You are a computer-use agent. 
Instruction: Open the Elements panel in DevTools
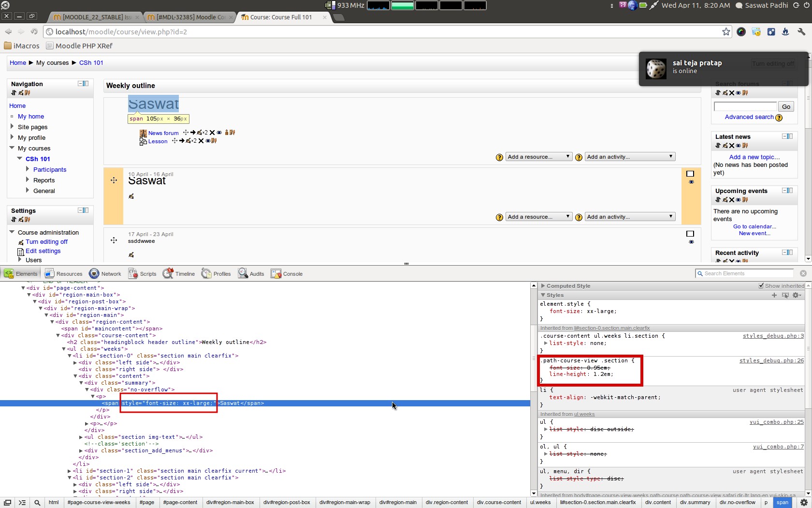[21, 274]
